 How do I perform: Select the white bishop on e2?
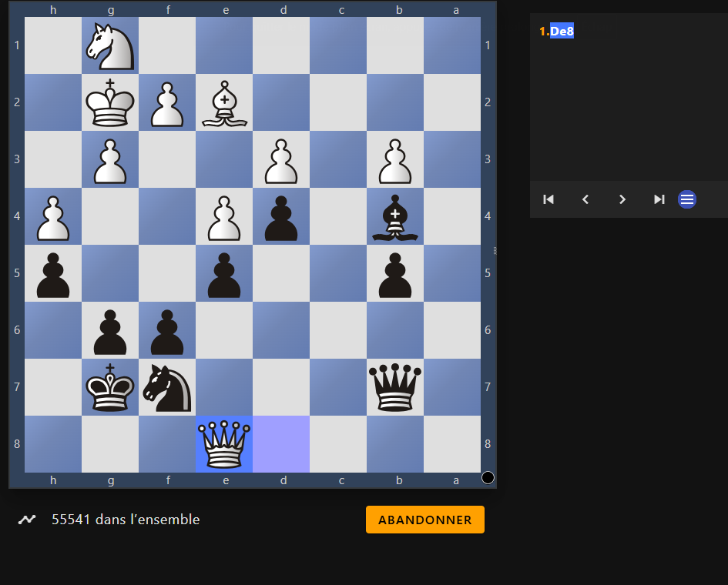point(224,102)
